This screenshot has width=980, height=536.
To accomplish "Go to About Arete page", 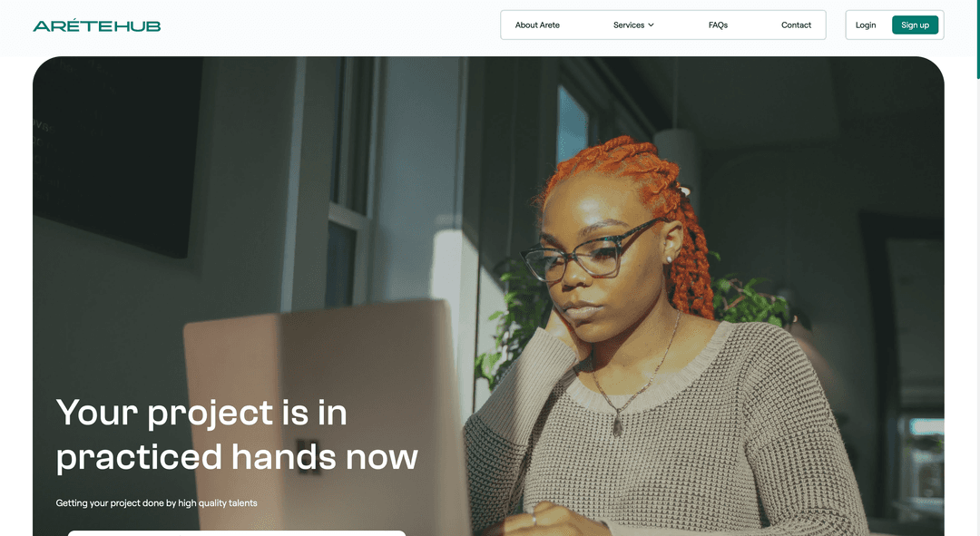I will click(x=537, y=25).
